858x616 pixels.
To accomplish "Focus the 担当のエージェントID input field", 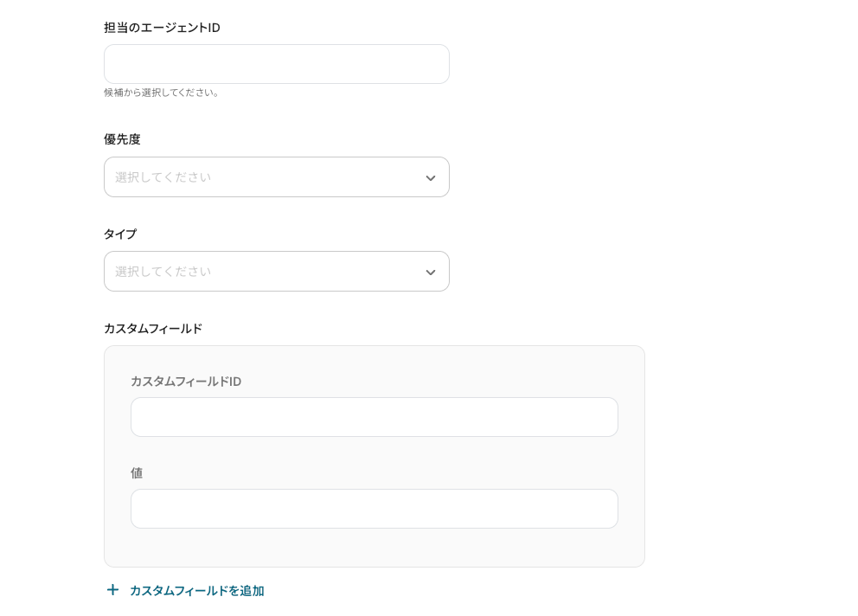I will [276, 64].
